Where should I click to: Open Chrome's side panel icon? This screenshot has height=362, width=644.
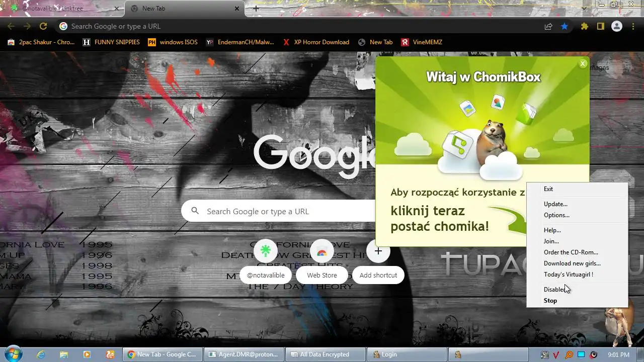pyautogui.click(x=601, y=26)
